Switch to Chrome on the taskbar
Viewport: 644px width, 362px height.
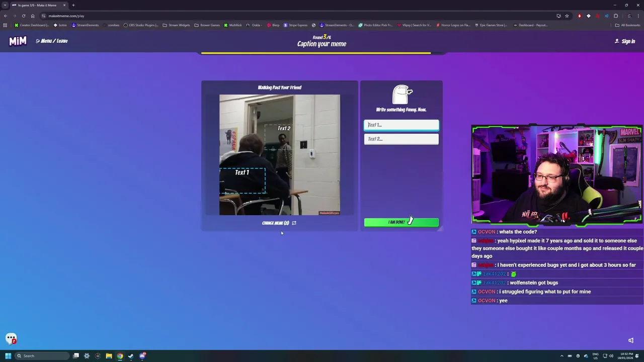point(120,356)
